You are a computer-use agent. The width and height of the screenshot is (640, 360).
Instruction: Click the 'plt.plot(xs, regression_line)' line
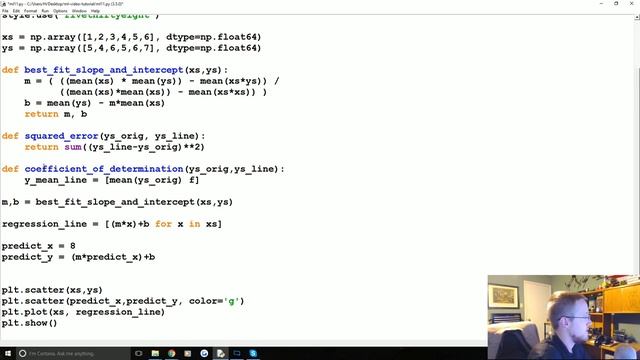[83, 312]
